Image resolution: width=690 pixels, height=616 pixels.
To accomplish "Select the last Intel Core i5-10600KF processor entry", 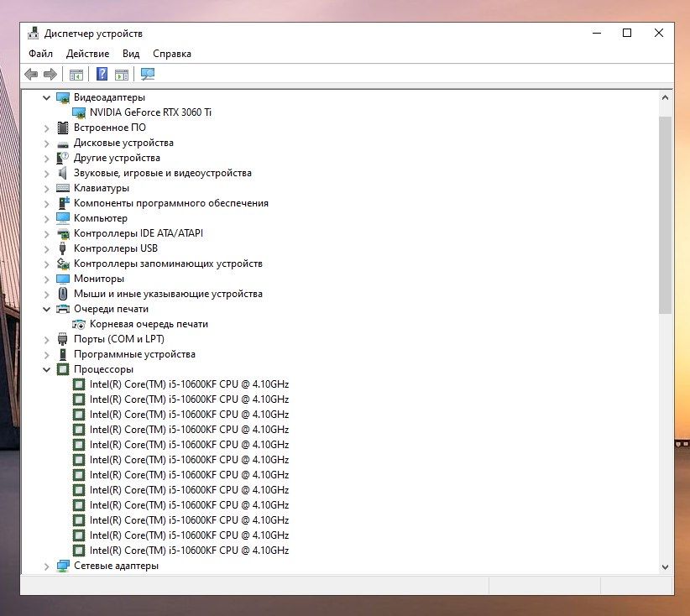I will coord(189,551).
